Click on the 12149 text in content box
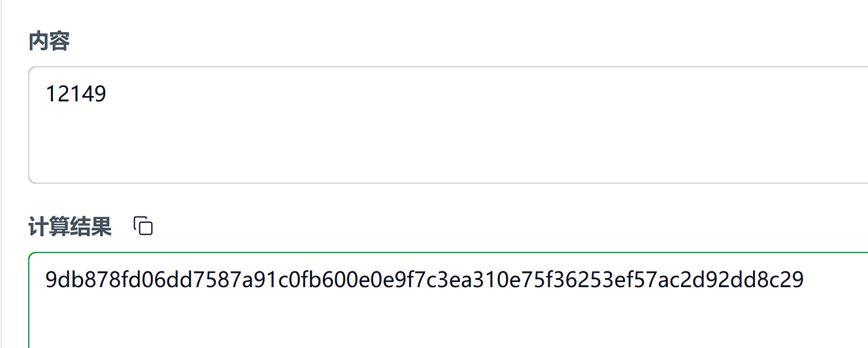 coord(75,94)
